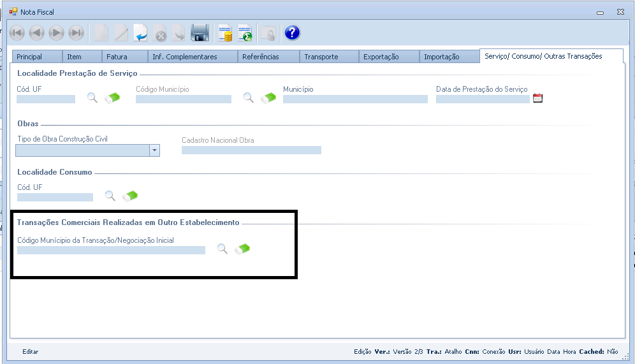Search Cód. UF under Localidade Consumo
635x364 pixels.
(110, 196)
